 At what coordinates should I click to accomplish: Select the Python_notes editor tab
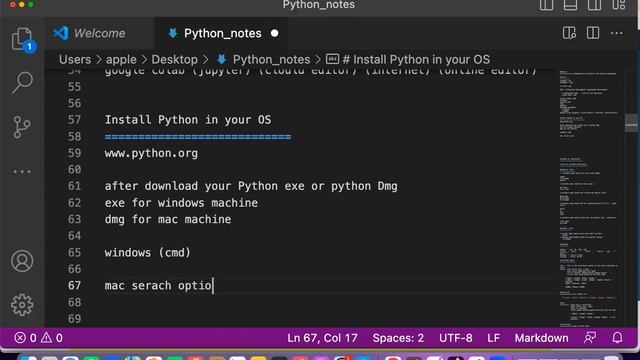coord(222,33)
